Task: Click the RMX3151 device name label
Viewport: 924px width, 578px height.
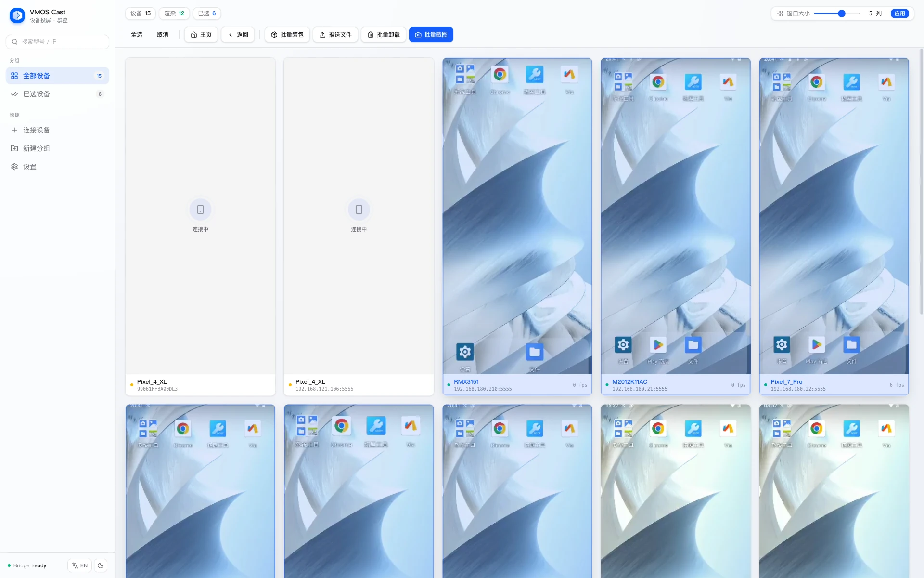Action: coord(466,382)
